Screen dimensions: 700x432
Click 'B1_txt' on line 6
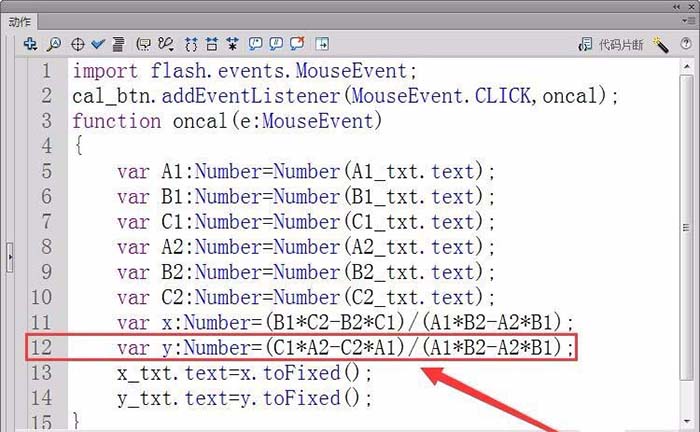click(385, 197)
